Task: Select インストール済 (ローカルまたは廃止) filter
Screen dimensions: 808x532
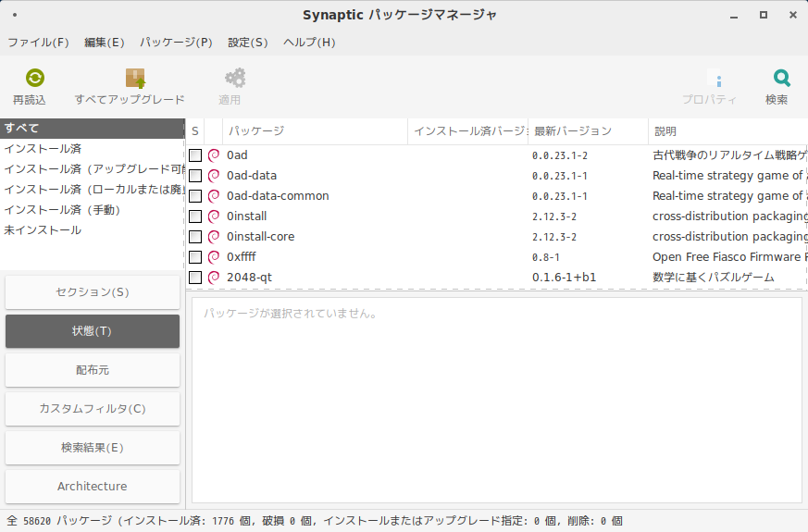Action: 93,190
